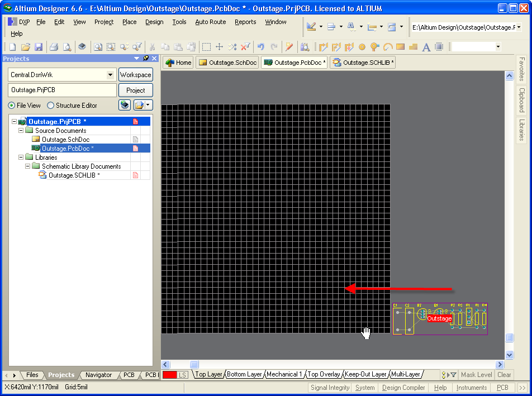
Task: Select the Place Fill rectangle tool
Action: click(x=400, y=47)
